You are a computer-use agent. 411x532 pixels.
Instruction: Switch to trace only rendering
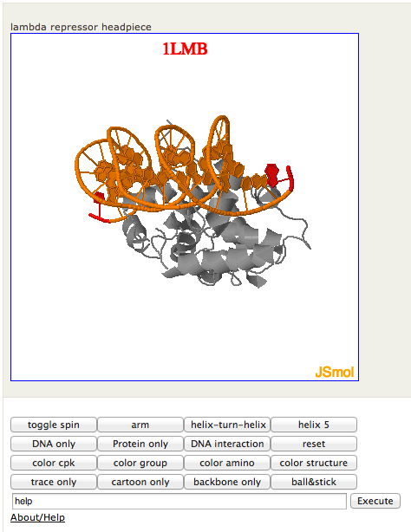54,482
